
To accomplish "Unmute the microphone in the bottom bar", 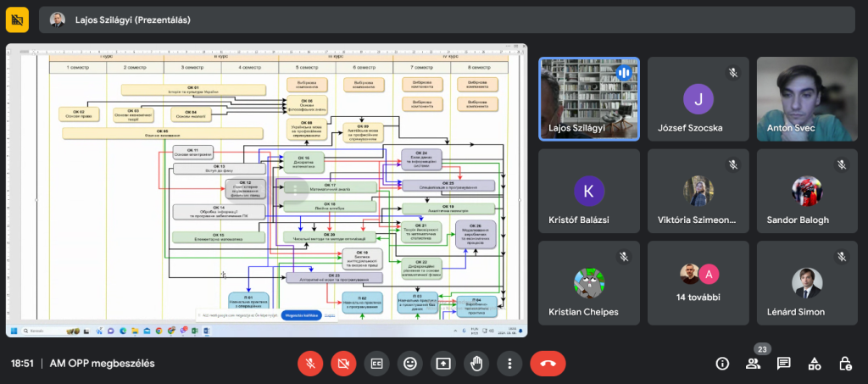I will [310, 363].
